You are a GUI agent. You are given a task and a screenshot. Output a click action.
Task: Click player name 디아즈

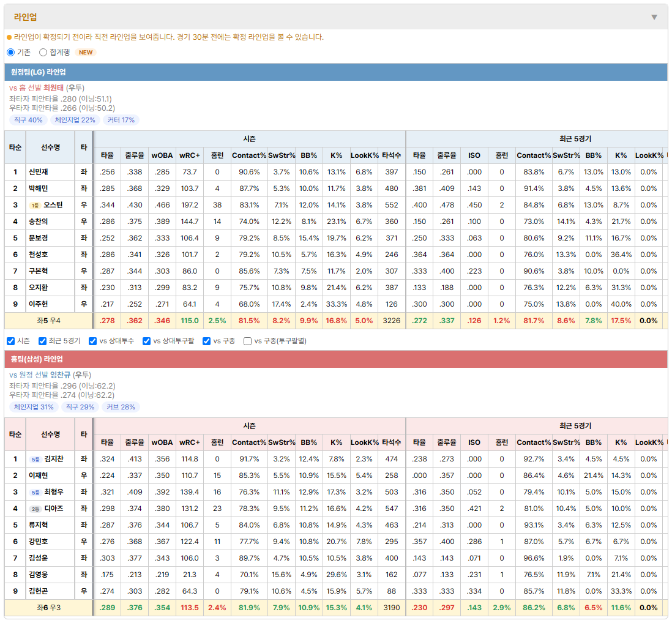coord(54,509)
